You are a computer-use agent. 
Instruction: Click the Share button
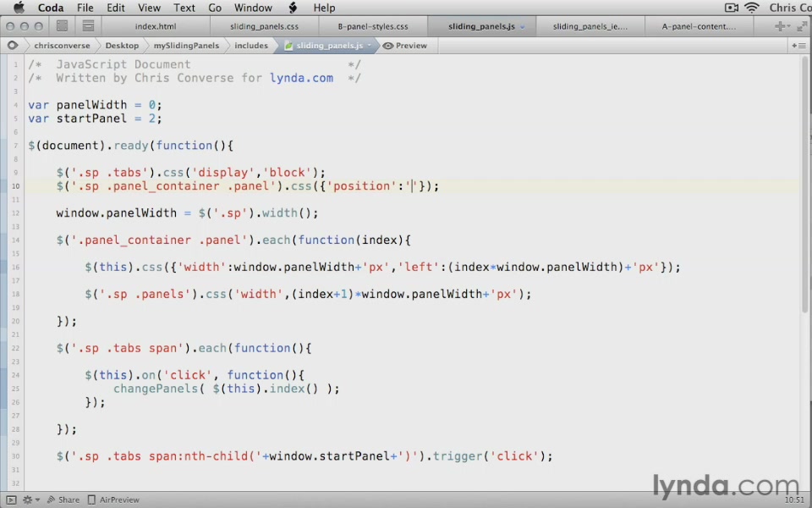[63, 500]
